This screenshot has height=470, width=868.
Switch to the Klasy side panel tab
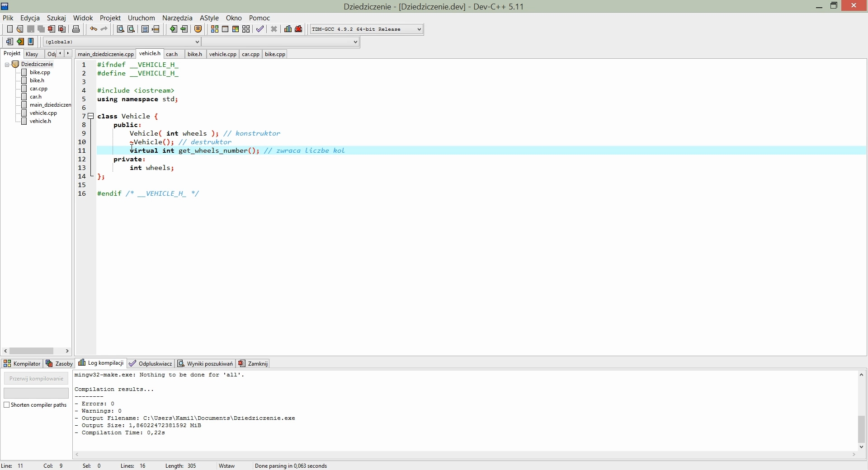pos(32,54)
